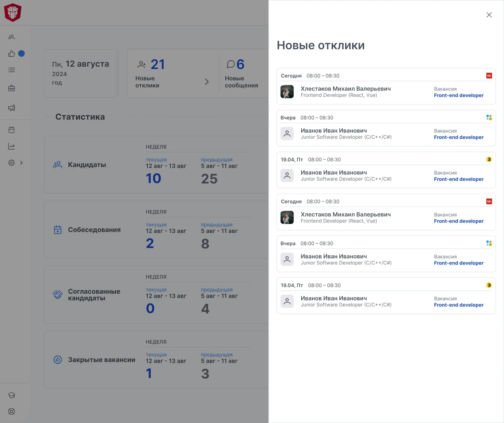Viewport: 504px width, 423px height.
Task: Close the Новые отклики side panel
Action: pyautogui.click(x=489, y=15)
